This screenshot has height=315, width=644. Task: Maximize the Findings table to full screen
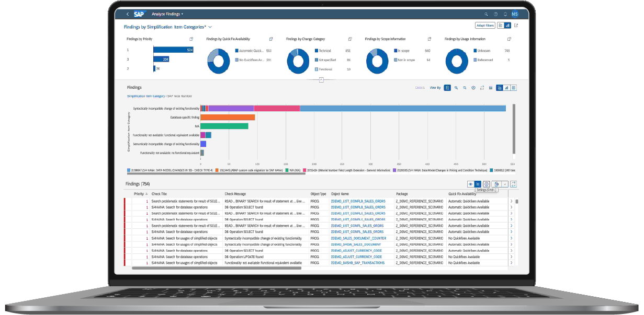tap(513, 184)
